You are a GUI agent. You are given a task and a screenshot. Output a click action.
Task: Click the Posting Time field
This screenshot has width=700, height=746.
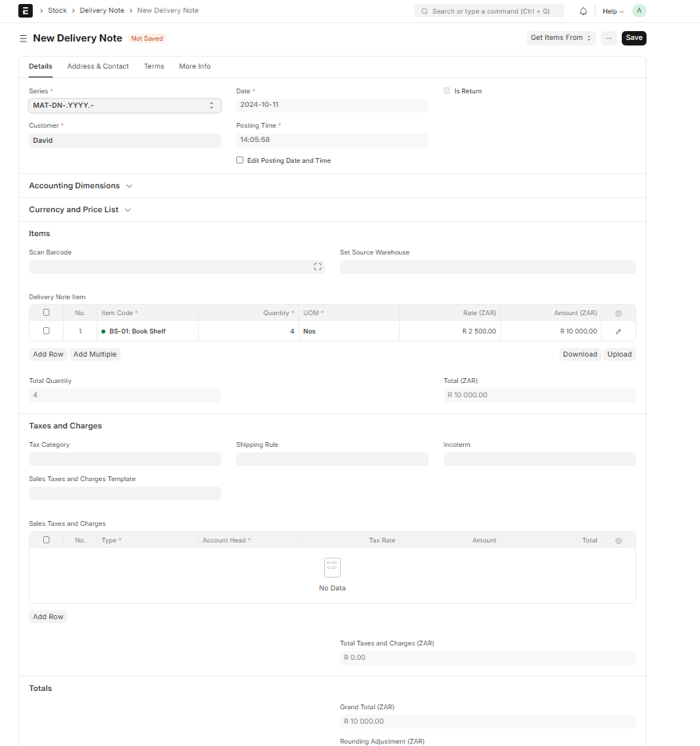(332, 140)
